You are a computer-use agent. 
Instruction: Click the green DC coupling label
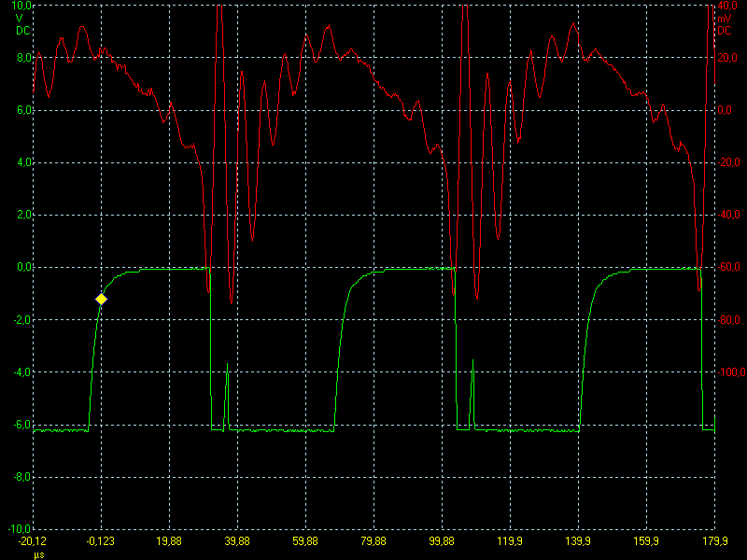22,31
